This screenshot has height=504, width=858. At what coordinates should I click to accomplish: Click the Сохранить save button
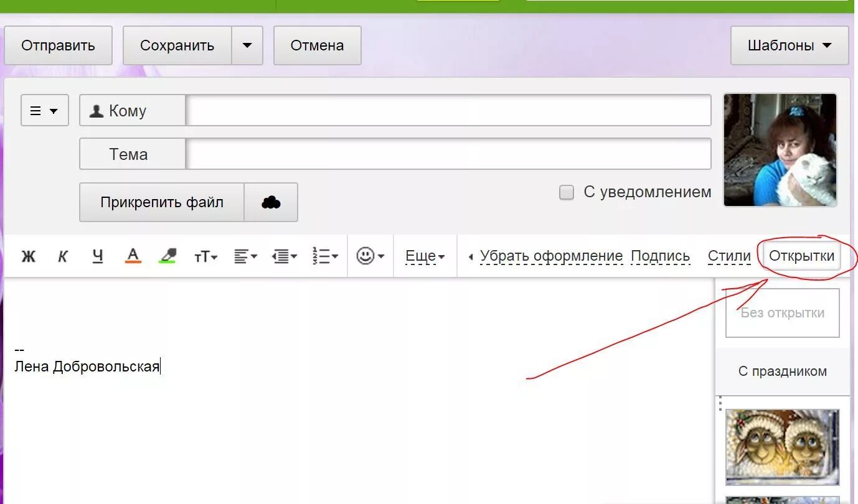click(177, 45)
